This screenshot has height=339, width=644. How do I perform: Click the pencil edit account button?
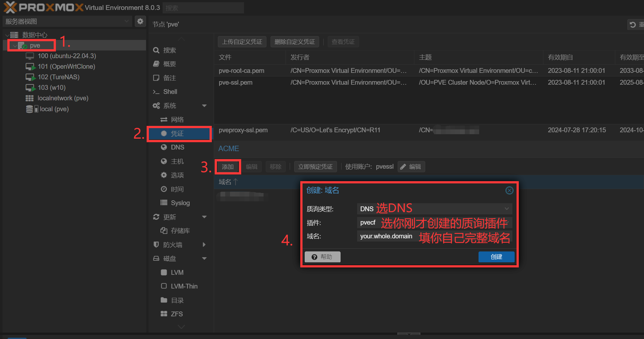[411, 167]
